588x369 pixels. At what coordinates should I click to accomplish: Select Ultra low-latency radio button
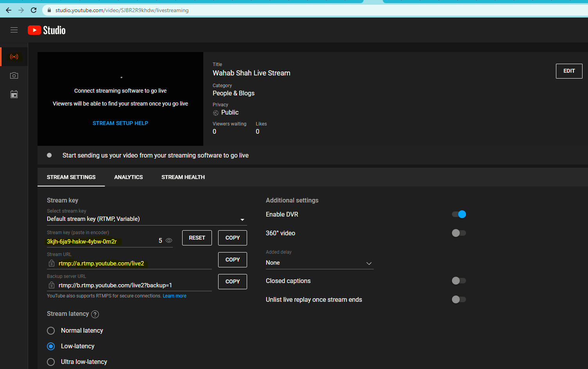51,362
